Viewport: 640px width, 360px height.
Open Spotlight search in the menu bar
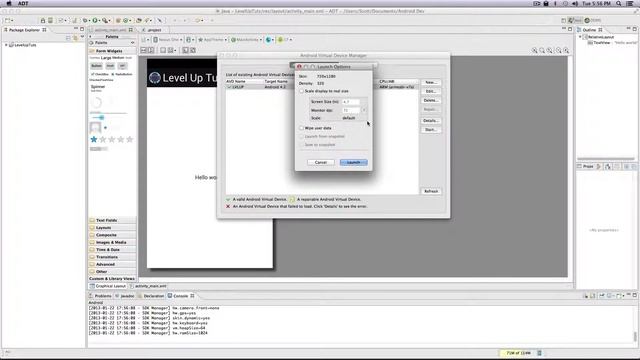(619, 3)
